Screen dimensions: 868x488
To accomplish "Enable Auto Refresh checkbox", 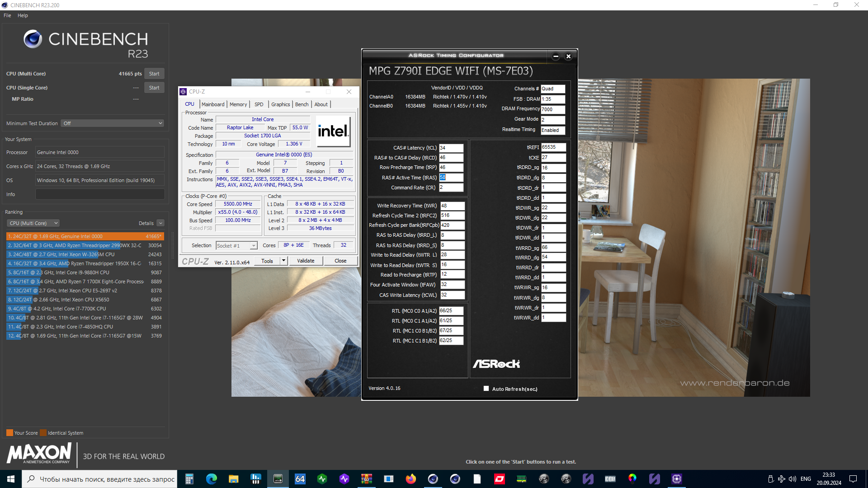I will pos(486,389).
